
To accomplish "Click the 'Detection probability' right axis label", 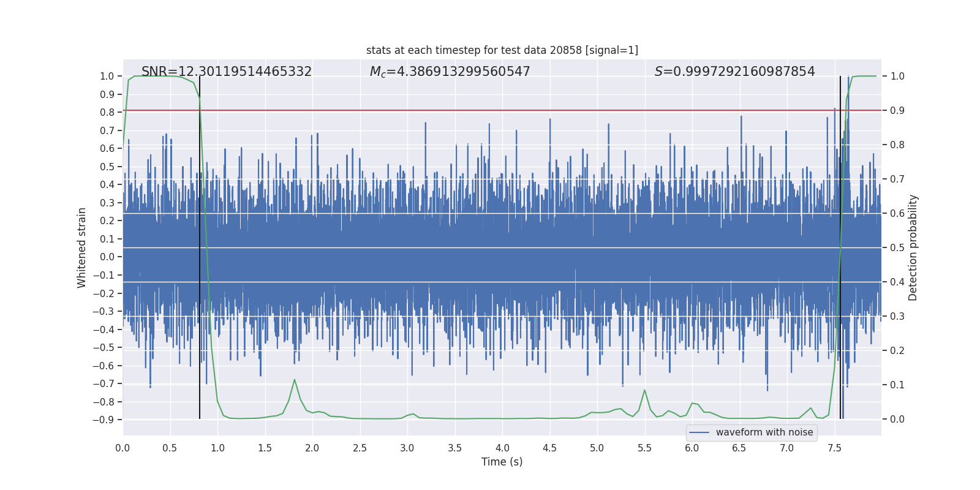I will click(913, 247).
